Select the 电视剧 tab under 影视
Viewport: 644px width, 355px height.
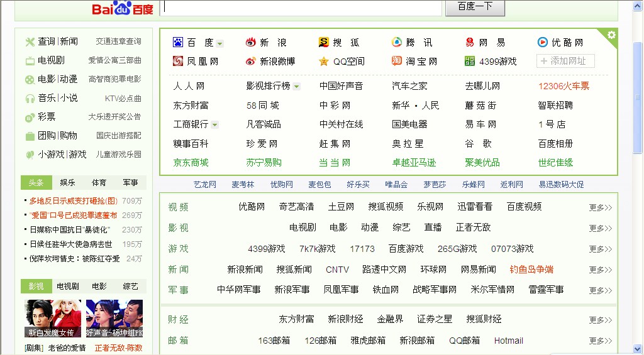coord(68,286)
